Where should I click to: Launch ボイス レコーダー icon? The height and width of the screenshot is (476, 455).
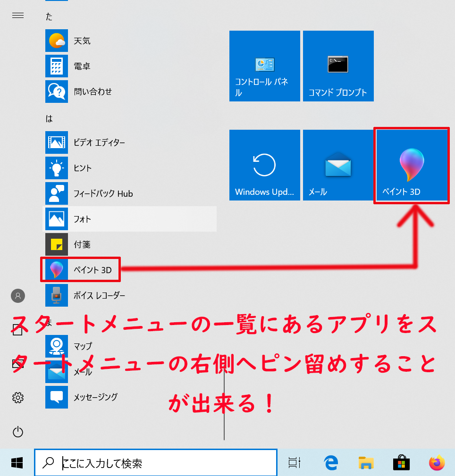(57, 296)
